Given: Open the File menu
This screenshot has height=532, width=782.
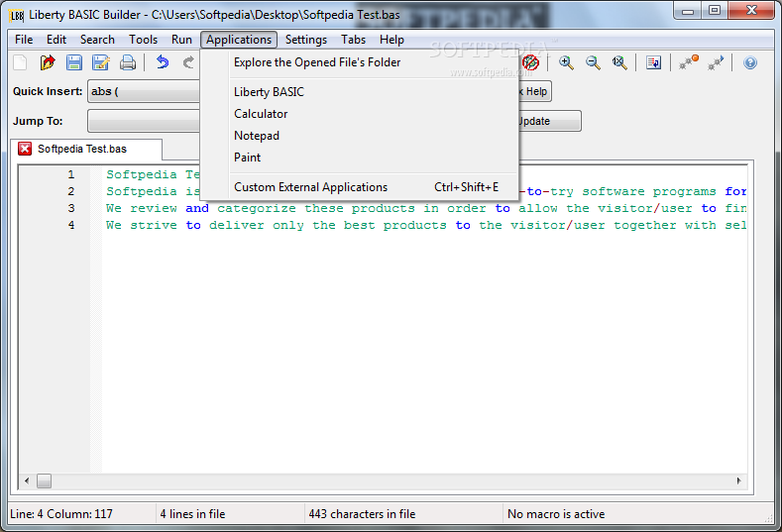Looking at the screenshot, I should 24,40.
